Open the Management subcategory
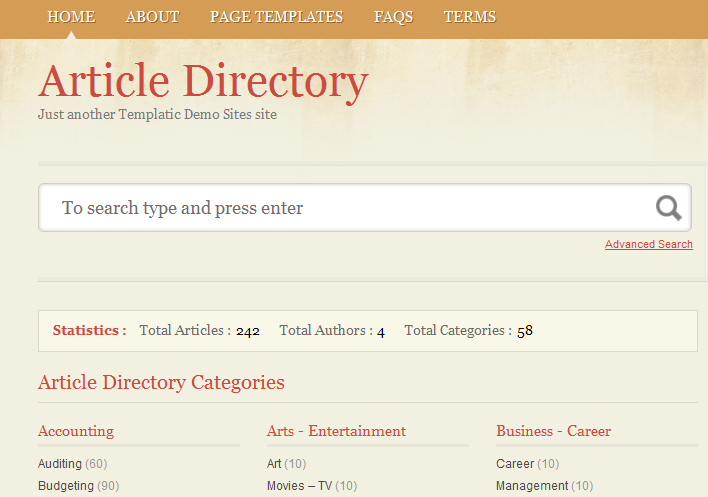Viewport: 708px width, 497px height. [x=532, y=486]
